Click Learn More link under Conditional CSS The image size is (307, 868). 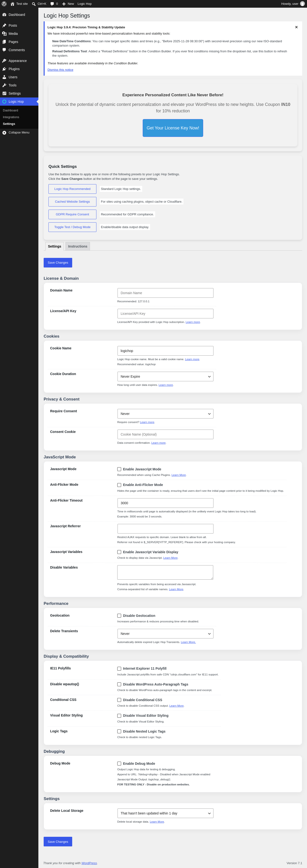point(176,706)
